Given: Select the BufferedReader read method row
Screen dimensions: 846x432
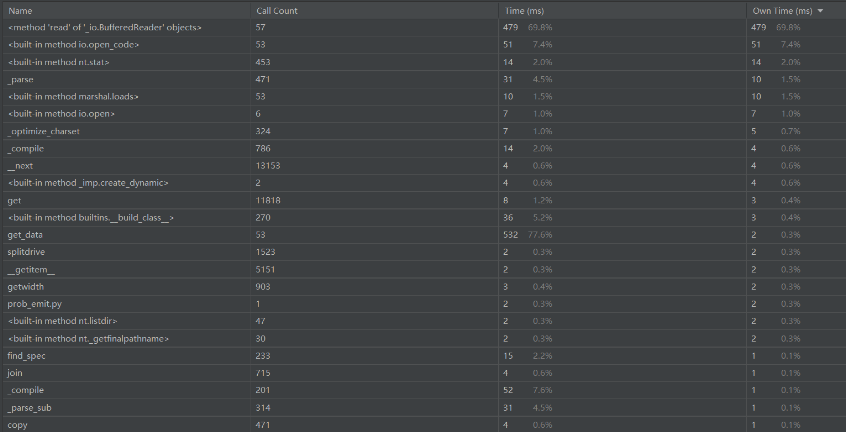Looking at the screenshot, I should click(x=423, y=27).
